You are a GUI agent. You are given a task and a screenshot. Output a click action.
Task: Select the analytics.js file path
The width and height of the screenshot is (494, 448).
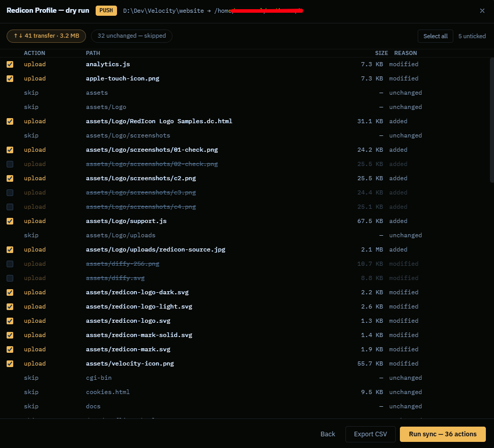(108, 64)
